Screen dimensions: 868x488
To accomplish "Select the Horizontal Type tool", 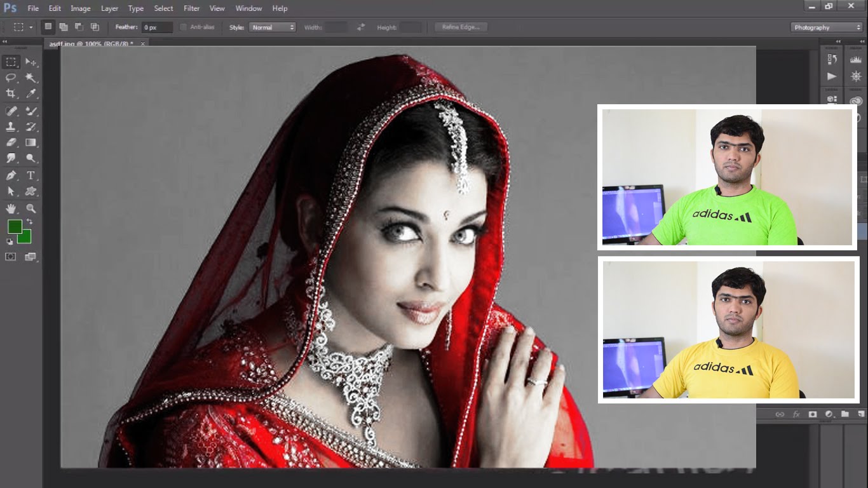I will point(32,175).
